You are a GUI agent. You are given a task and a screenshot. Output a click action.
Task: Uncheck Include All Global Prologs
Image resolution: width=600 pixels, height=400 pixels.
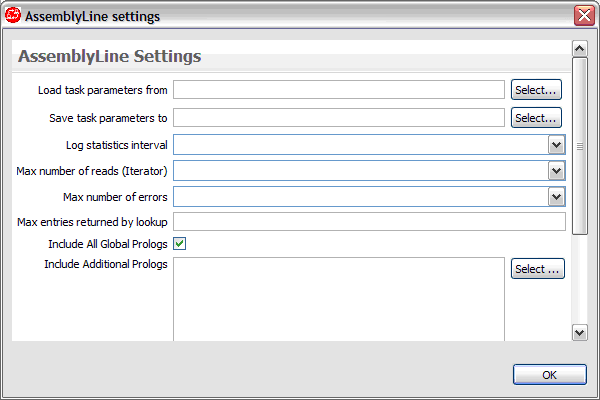(x=179, y=243)
